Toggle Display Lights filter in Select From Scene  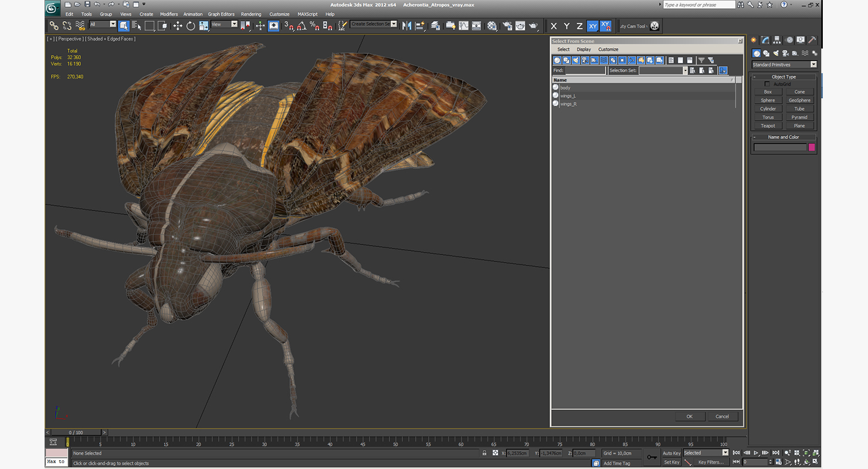click(x=576, y=60)
